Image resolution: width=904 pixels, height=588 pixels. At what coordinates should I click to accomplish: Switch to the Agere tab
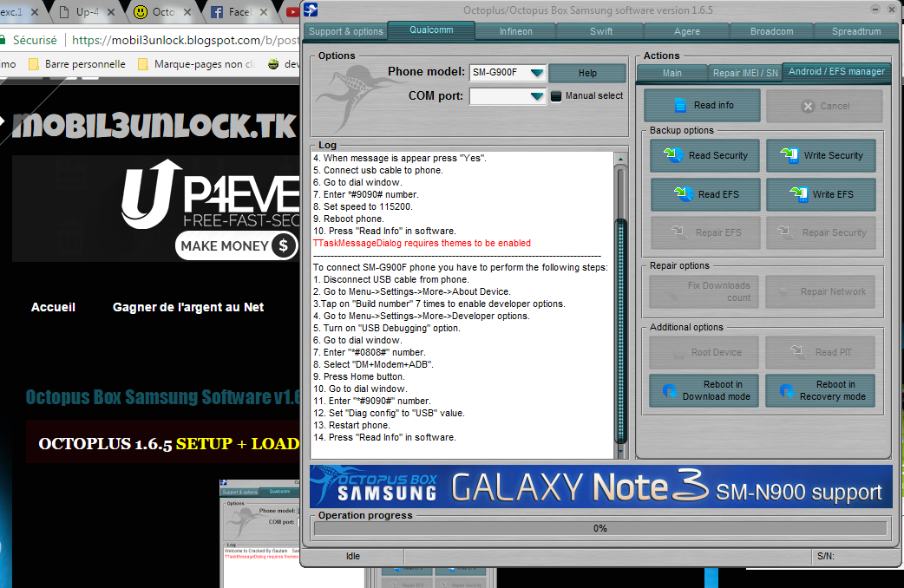point(686,32)
